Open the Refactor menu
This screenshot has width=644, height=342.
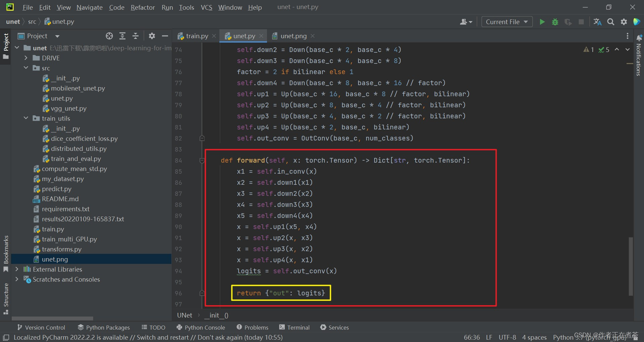[x=143, y=7]
